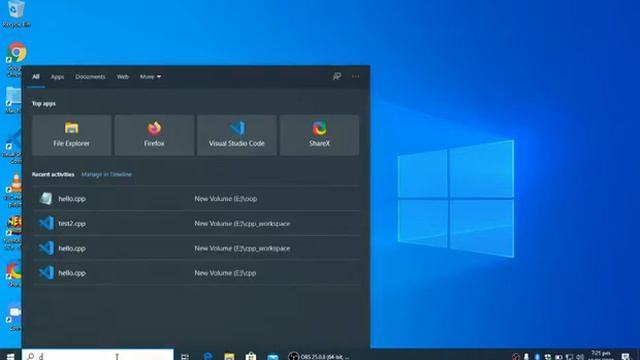
Task: Switch to OBS window on taskbar
Action: (319, 356)
